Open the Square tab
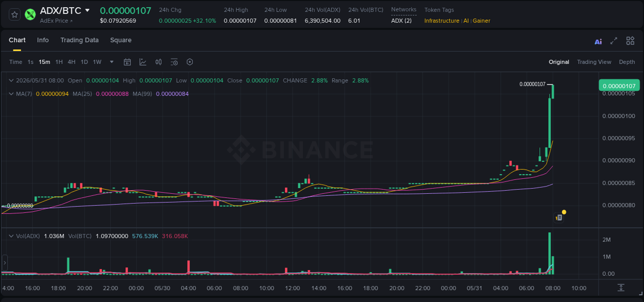644x302 pixels. click(x=121, y=40)
